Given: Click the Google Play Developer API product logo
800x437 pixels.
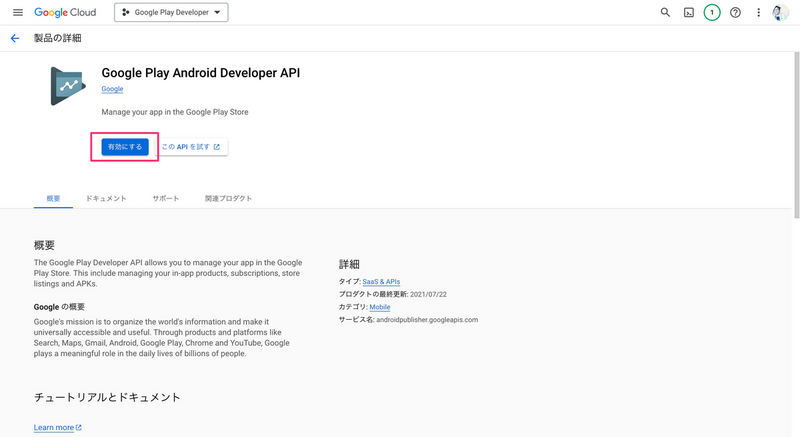Looking at the screenshot, I should (68, 86).
